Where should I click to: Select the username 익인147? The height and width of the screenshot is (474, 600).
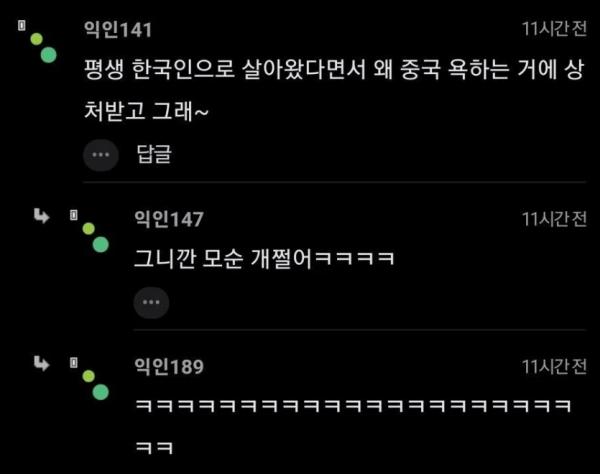[x=169, y=219]
